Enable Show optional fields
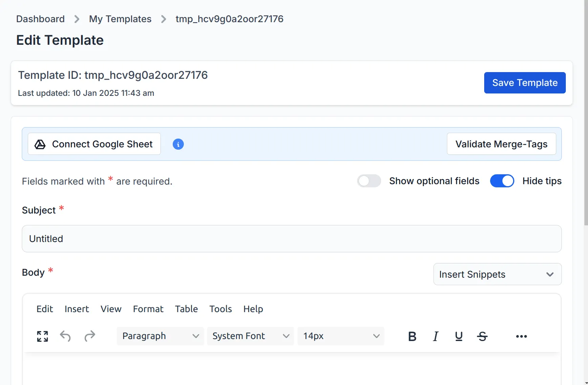The height and width of the screenshot is (385, 588). click(369, 181)
